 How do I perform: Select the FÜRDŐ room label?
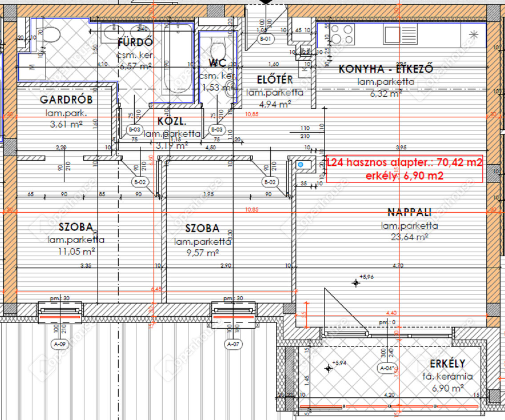pyautogui.click(x=135, y=43)
